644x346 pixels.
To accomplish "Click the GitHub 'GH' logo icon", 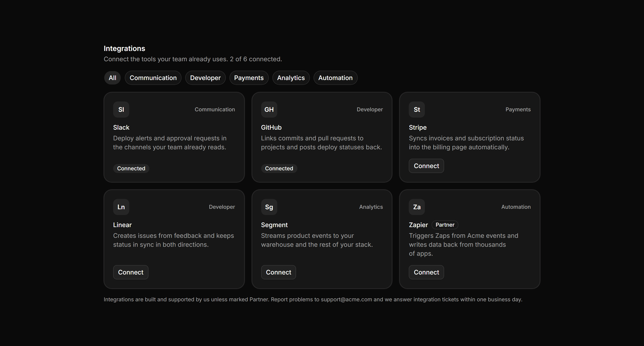I will (x=269, y=110).
